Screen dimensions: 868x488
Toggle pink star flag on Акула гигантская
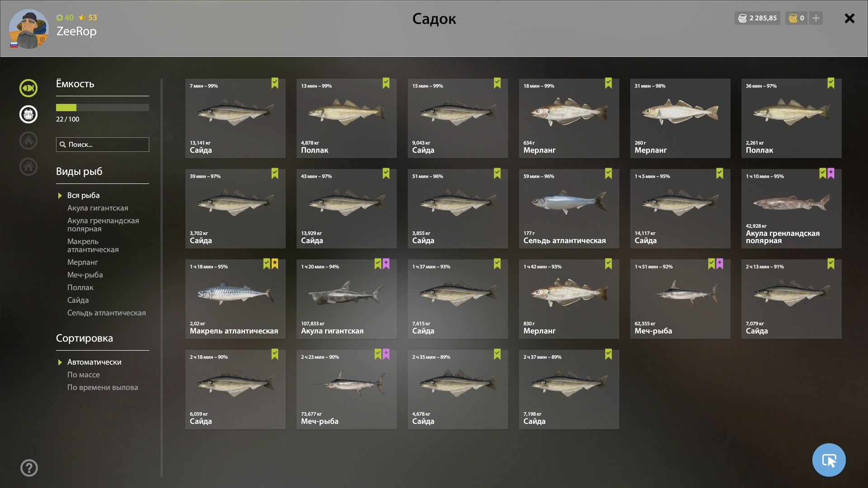coord(386,264)
